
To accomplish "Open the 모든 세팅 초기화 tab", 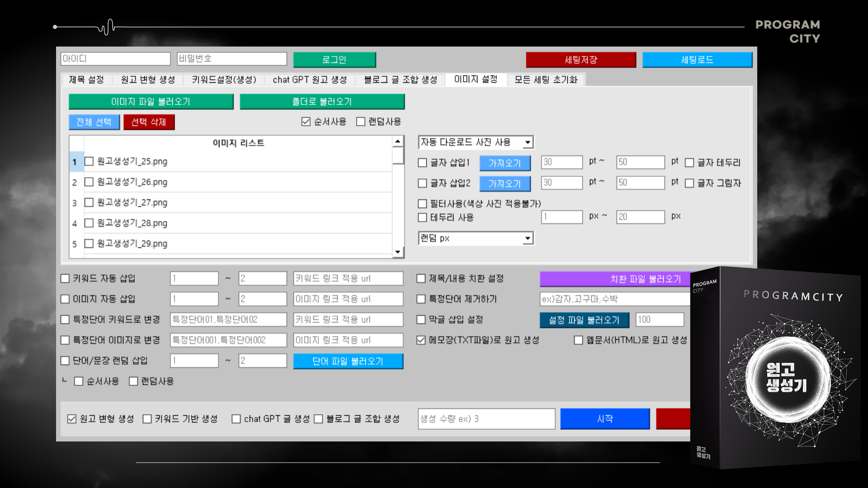I will (546, 80).
